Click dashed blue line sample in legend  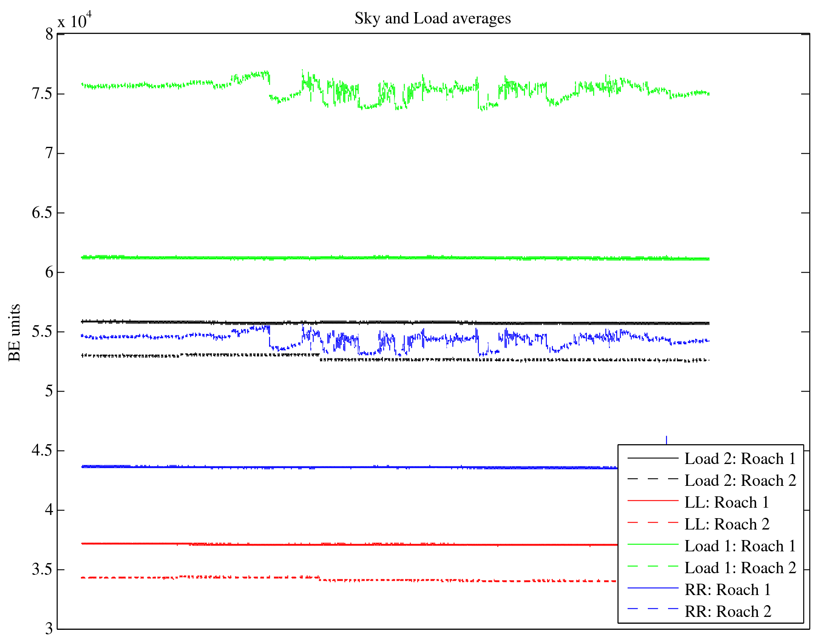click(x=653, y=609)
